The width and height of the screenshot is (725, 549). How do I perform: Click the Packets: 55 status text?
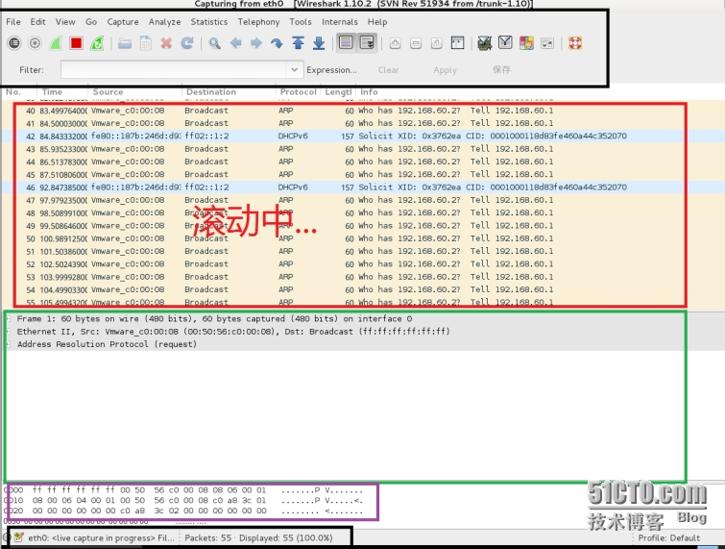(x=208, y=538)
